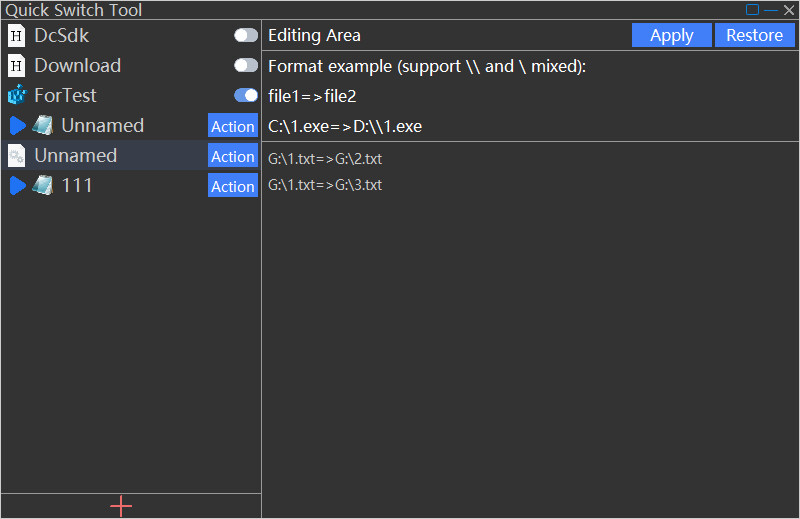Expand the first Unnamed entry via blue arrow

[x=17, y=126]
